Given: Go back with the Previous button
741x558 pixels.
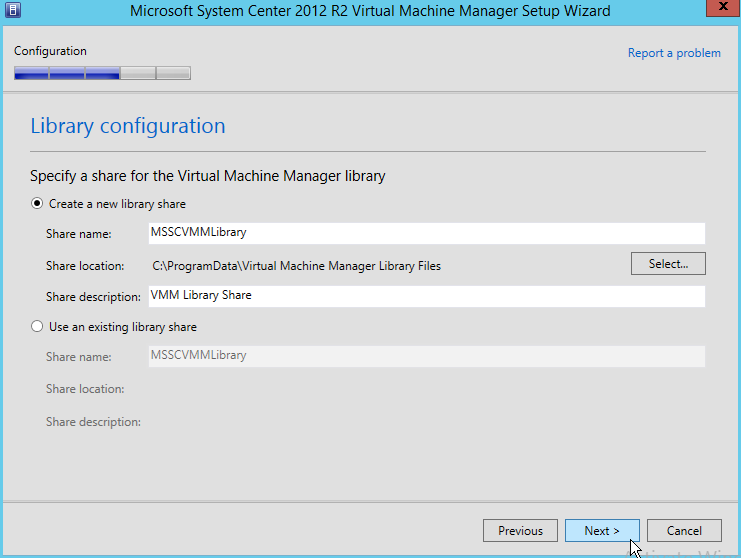Looking at the screenshot, I should coord(520,531).
